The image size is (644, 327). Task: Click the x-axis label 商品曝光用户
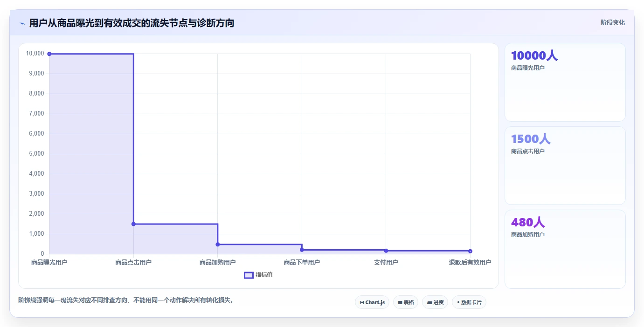(49, 263)
